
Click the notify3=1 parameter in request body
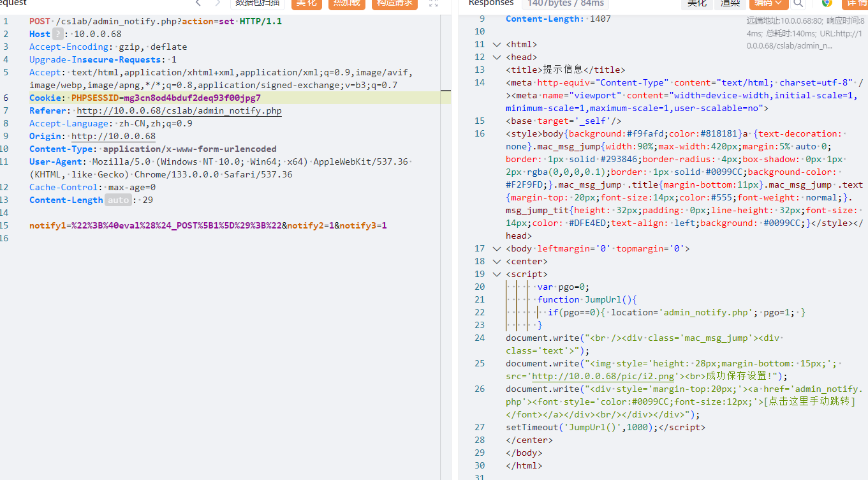point(363,225)
